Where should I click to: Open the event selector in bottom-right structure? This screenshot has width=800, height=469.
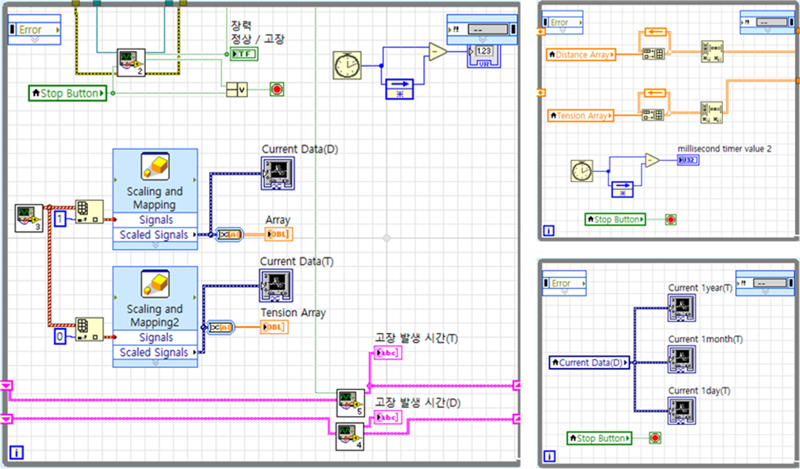click(764, 284)
